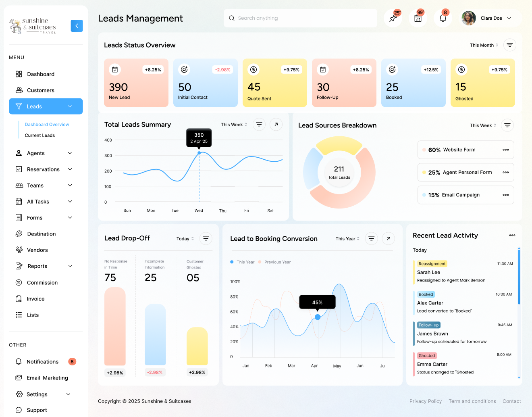Click the Term and conditions link
Image resolution: width=532 pixels, height=417 pixels.
tap(472, 401)
